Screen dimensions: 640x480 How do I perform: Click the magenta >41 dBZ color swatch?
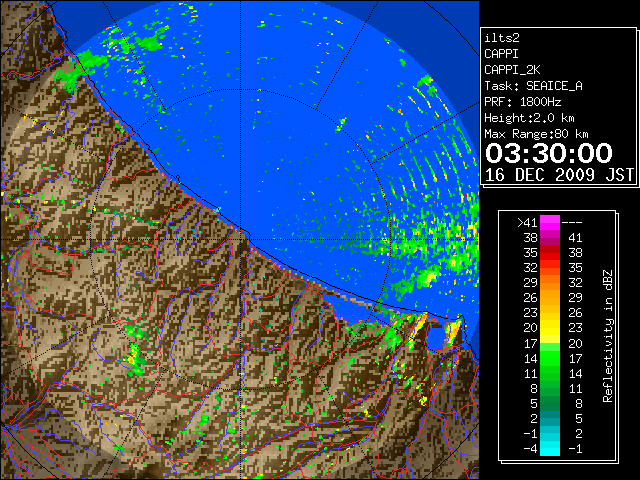point(550,222)
